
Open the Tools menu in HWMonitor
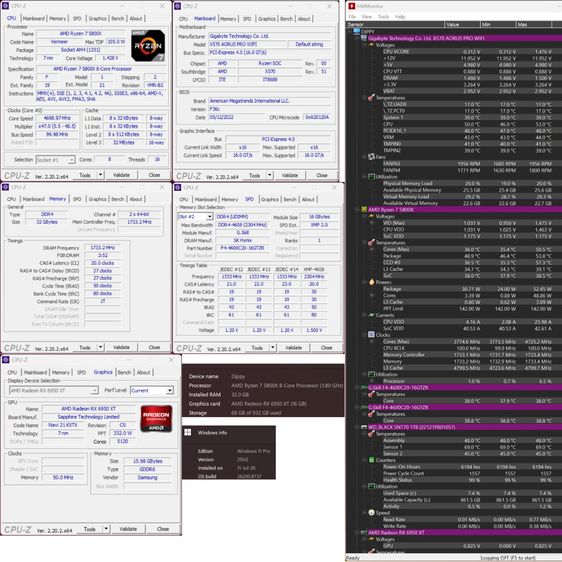point(383,16)
